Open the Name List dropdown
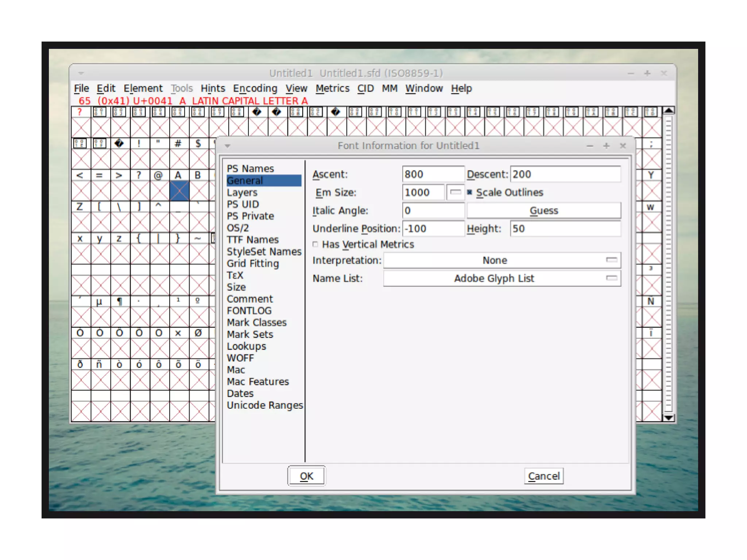 (x=502, y=278)
